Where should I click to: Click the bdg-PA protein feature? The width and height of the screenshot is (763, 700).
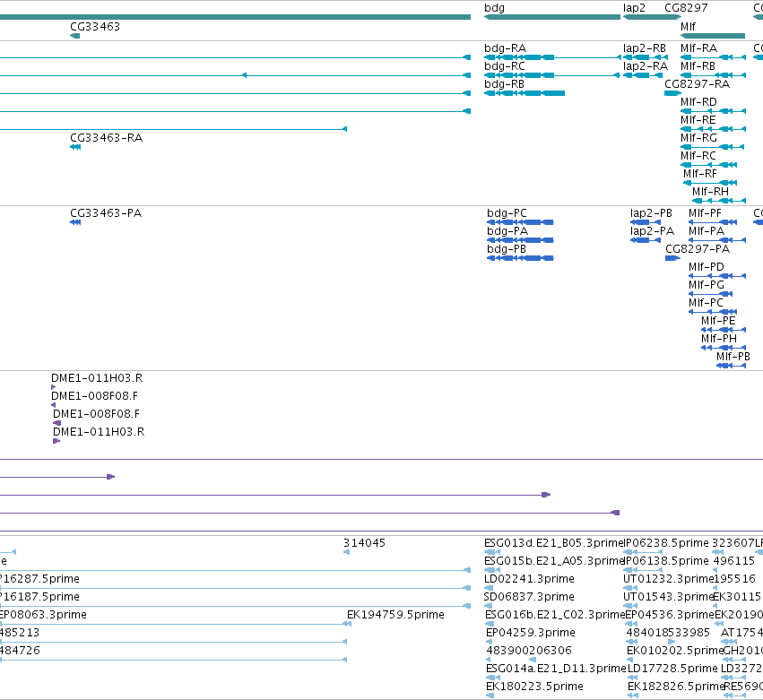tap(520, 240)
